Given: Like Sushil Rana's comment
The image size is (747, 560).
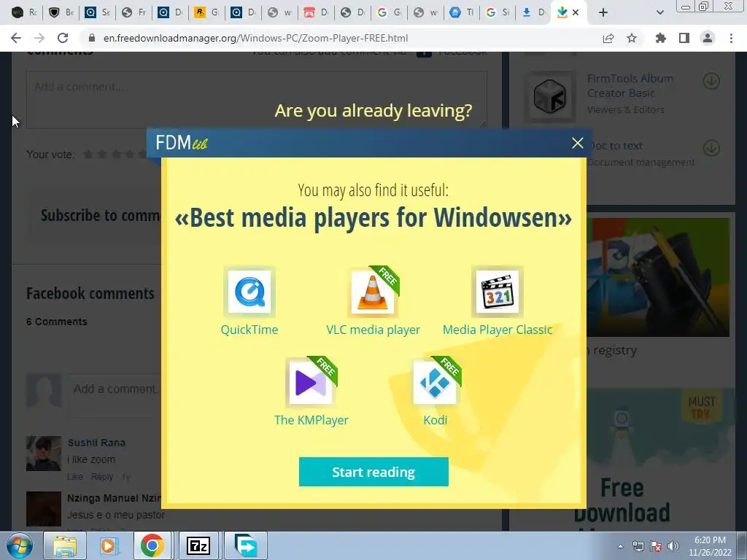Looking at the screenshot, I should (x=75, y=477).
